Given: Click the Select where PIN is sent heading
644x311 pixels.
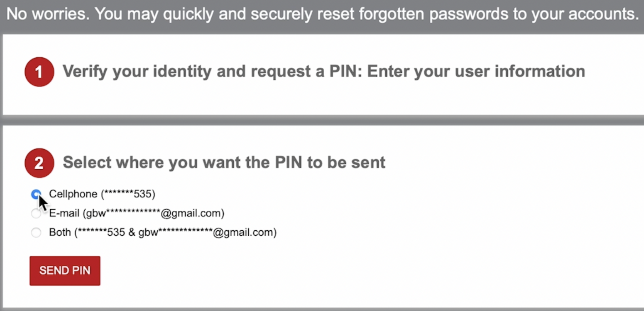Looking at the screenshot, I should pos(224,162).
